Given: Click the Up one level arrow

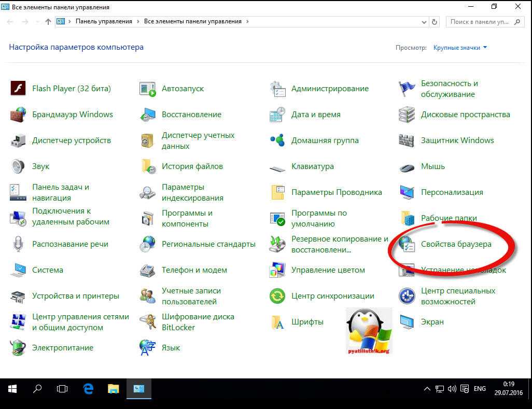Looking at the screenshot, I should point(48,22).
